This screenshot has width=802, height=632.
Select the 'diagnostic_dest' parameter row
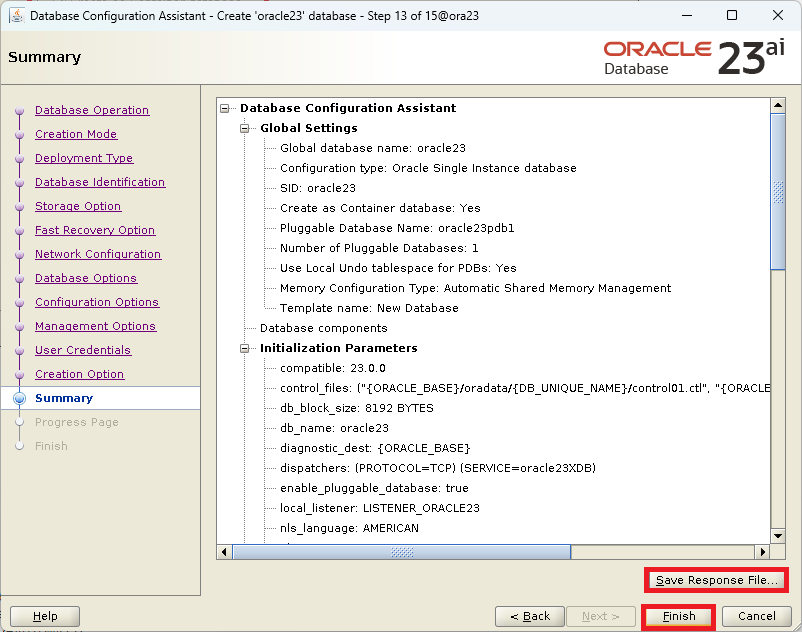pyautogui.click(x=375, y=448)
